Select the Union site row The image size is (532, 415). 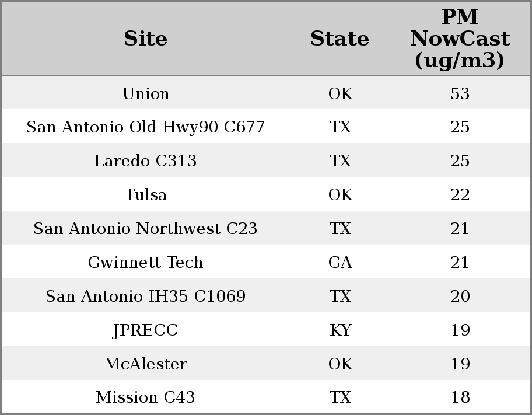(266, 93)
